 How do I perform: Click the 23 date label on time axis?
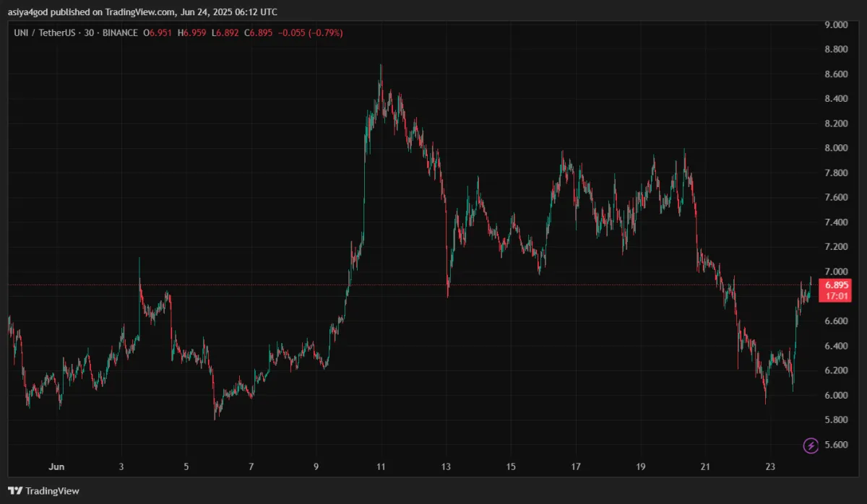[770, 466]
